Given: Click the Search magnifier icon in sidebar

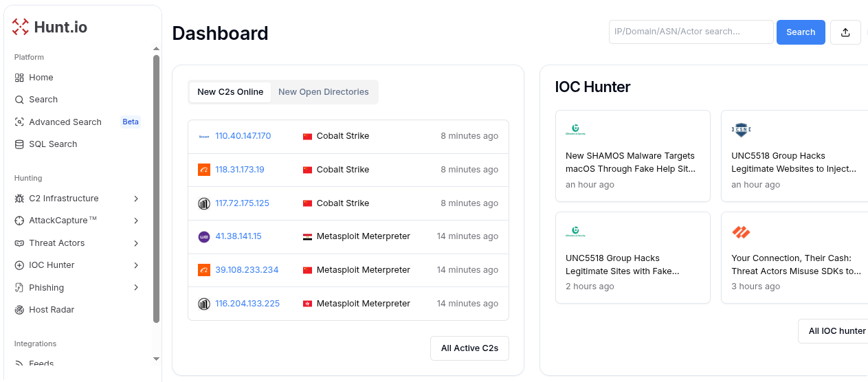Looking at the screenshot, I should (x=19, y=100).
